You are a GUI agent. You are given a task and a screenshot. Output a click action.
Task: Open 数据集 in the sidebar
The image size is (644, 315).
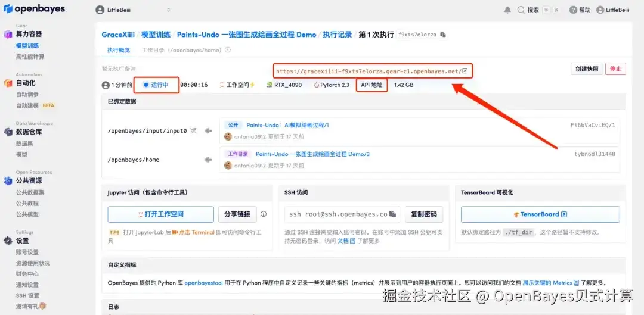[24, 143]
